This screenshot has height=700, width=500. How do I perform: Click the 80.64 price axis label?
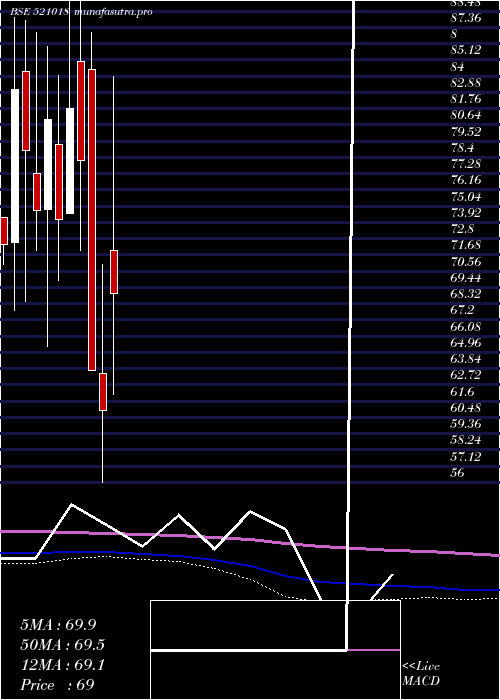coord(466,115)
